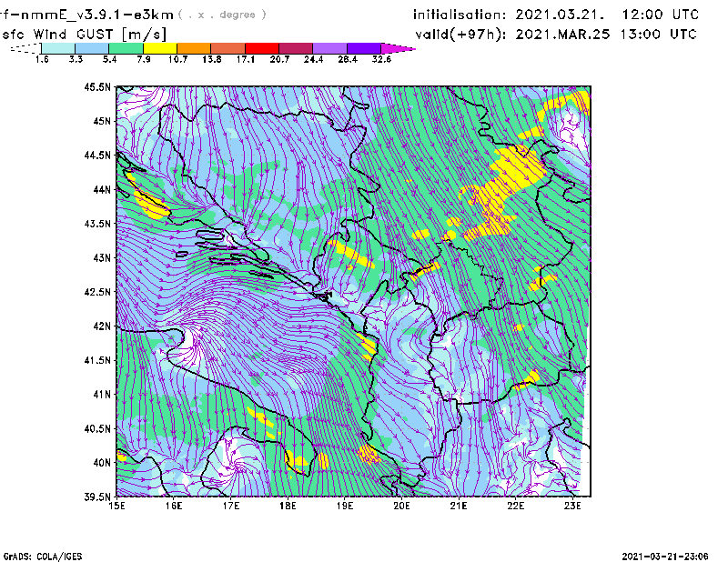
Task: Click the legend value 7.9
Action: coord(144,59)
